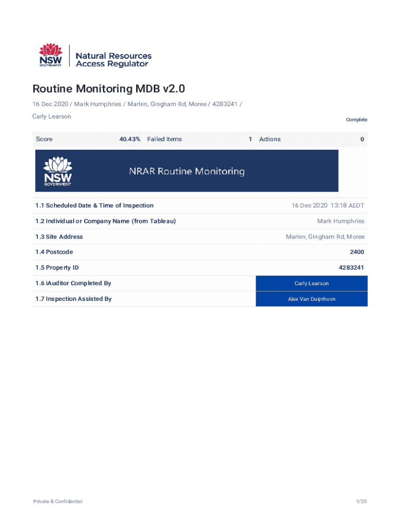Select the Failed items summary cell
Screen dimensions: 400x532
coord(199,139)
